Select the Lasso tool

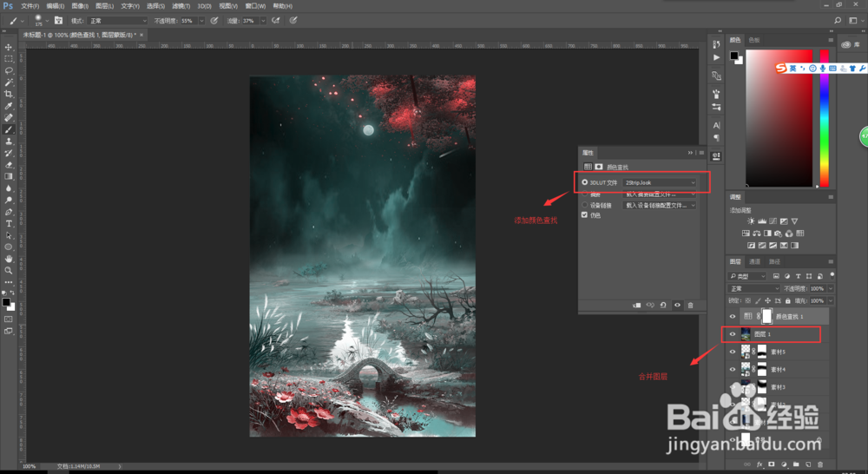[x=9, y=70]
